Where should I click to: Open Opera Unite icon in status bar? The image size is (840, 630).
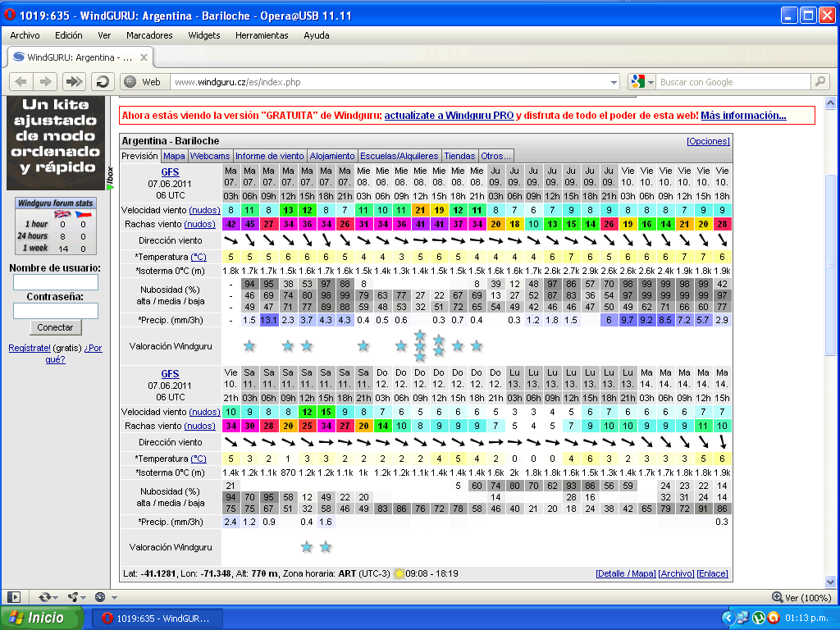tap(73, 597)
